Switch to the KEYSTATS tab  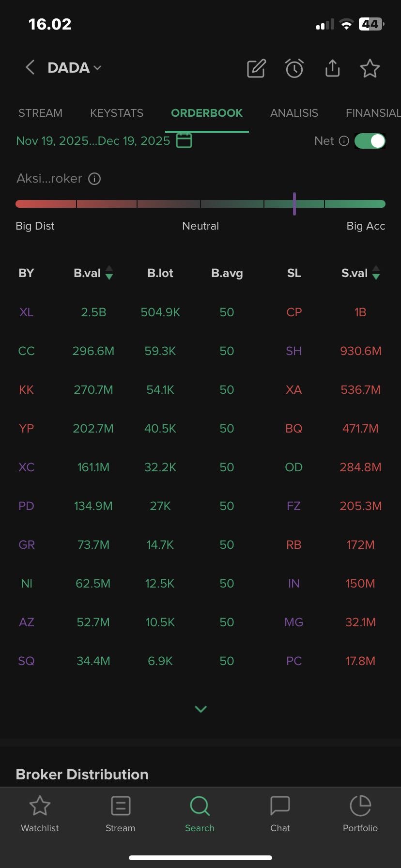[117, 113]
